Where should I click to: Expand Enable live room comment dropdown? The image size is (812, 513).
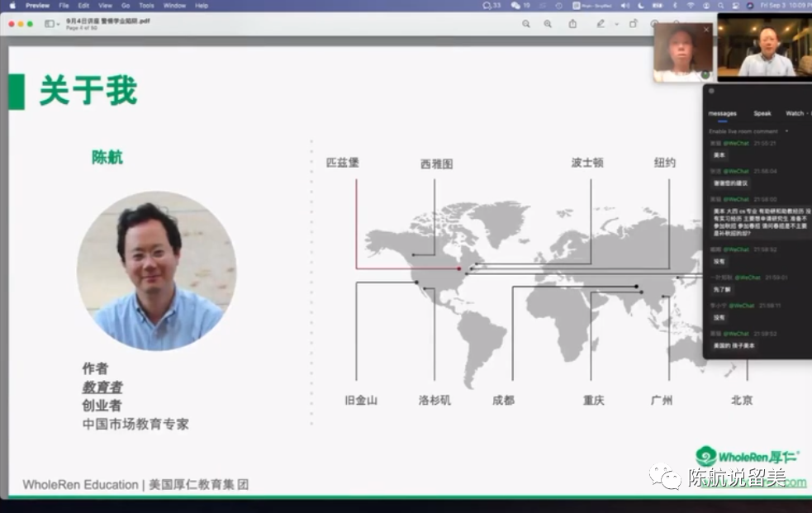pos(786,131)
